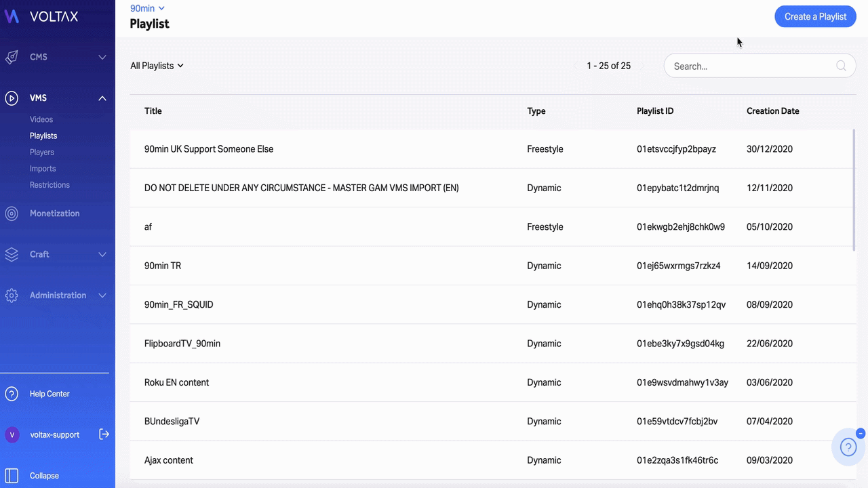Go to previous page arrow
The height and width of the screenshot is (488, 868).
pos(576,66)
